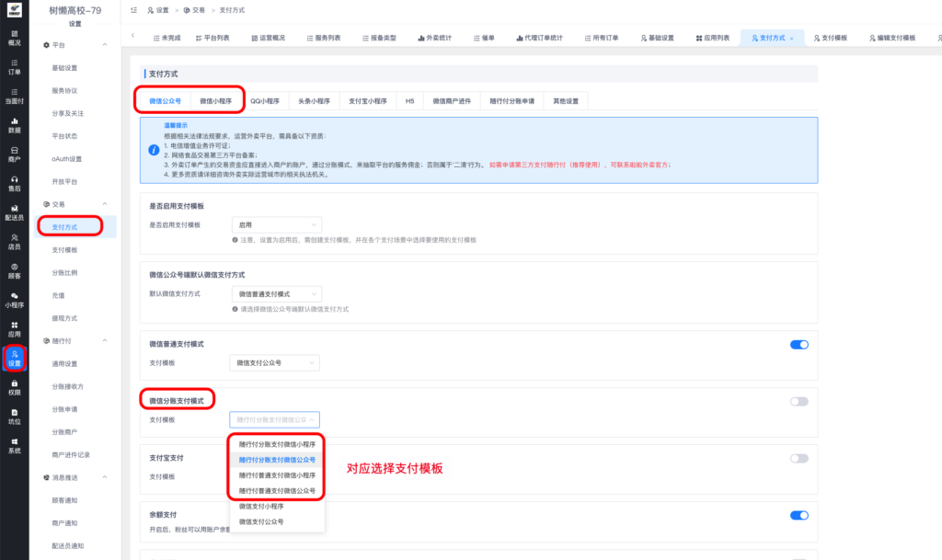Open the 配送员 section

tap(15, 211)
